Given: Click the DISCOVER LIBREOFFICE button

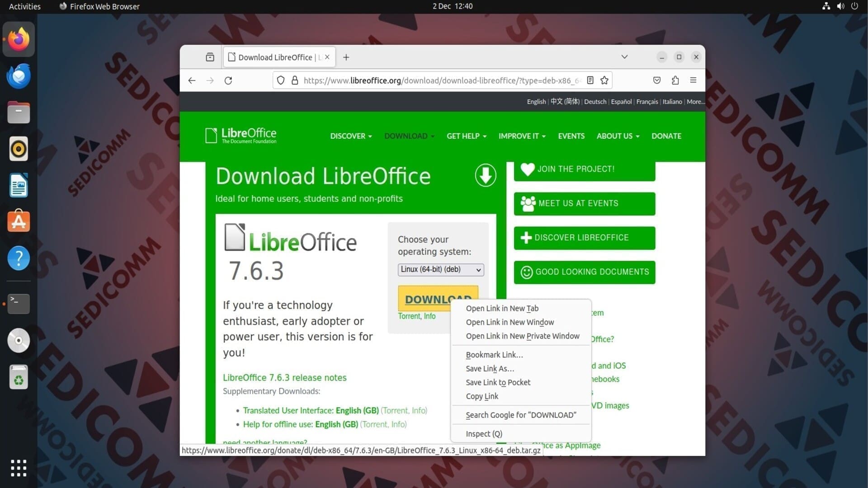Looking at the screenshot, I should point(584,238).
